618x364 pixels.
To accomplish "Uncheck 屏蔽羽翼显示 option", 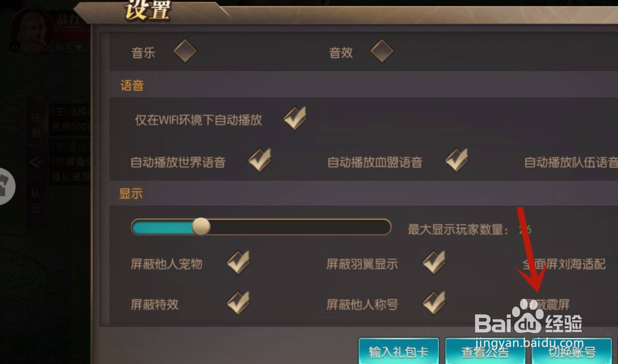I will pos(434,262).
